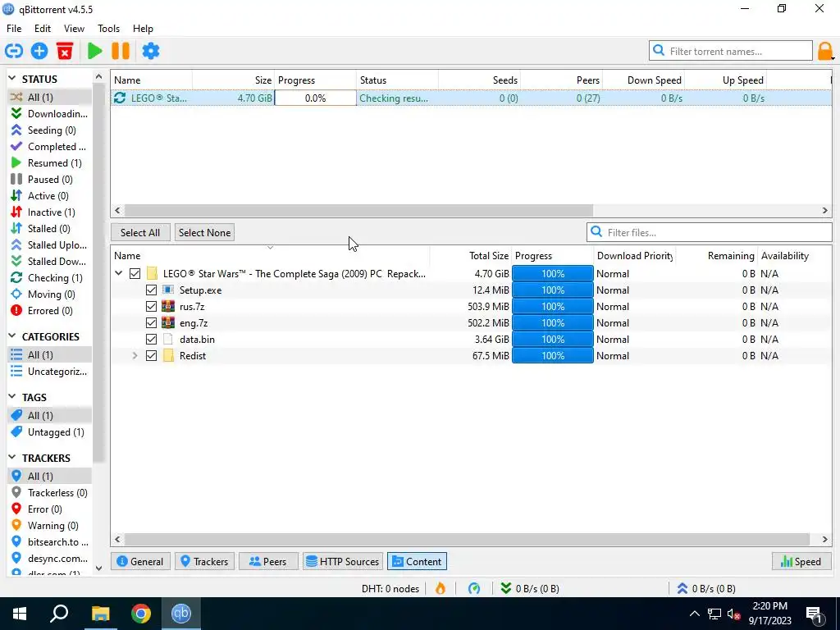Select Trackerless (0) tracker filter
This screenshot has width=840, height=630.
49,492
